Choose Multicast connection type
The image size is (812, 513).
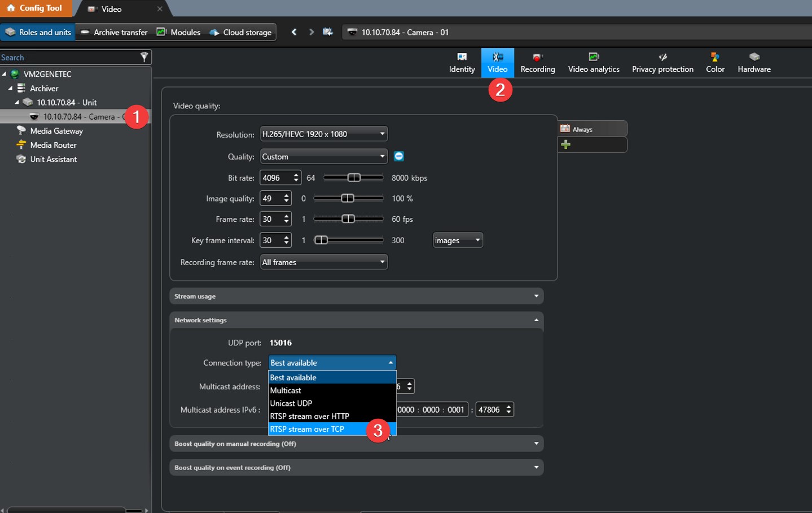click(x=332, y=391)
